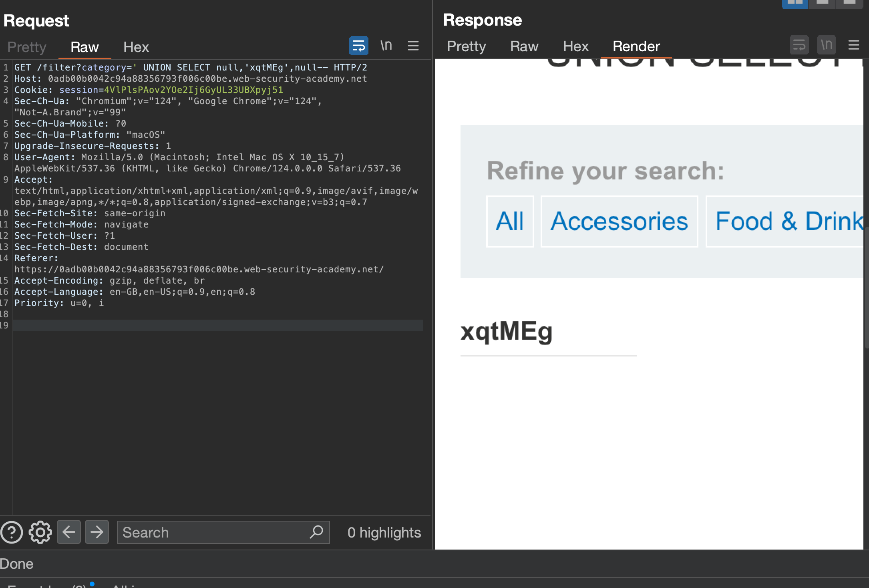Image resolution: width=869 pixels, height=588 pixels.
Task: Select the middle layout view icon
Action: (822, 3)
